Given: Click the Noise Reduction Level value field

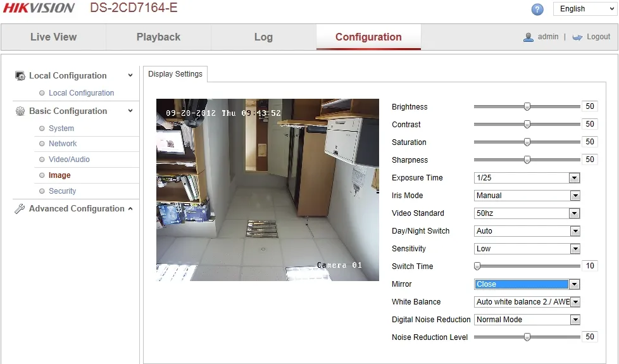Looking at the screenshot, I should click(590, 337).
